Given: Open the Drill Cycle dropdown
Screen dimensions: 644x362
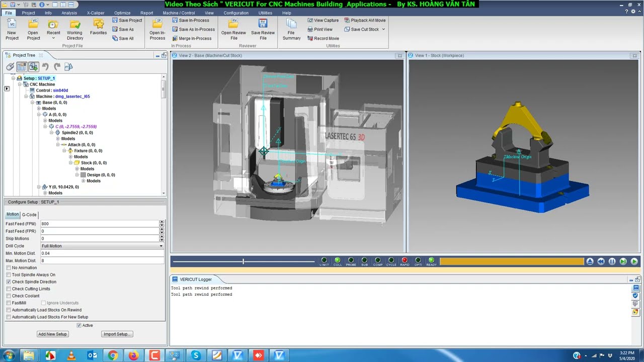Looking at the screenshot, I should coord(102,246).
